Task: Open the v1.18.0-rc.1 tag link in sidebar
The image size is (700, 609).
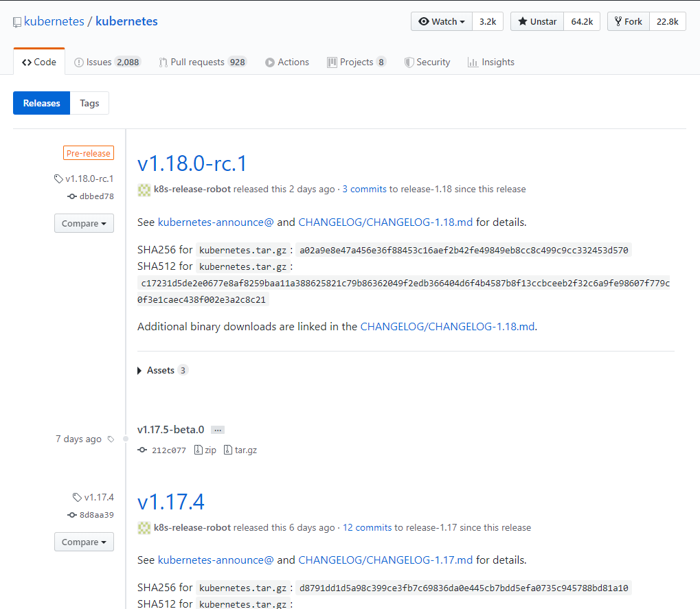Action: (x=89, y=179)
